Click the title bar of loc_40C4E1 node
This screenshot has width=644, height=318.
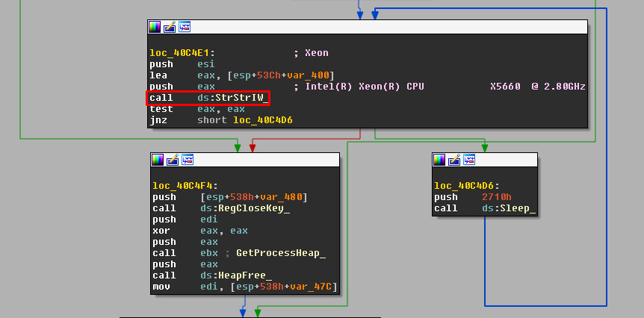tap(368, 27)
